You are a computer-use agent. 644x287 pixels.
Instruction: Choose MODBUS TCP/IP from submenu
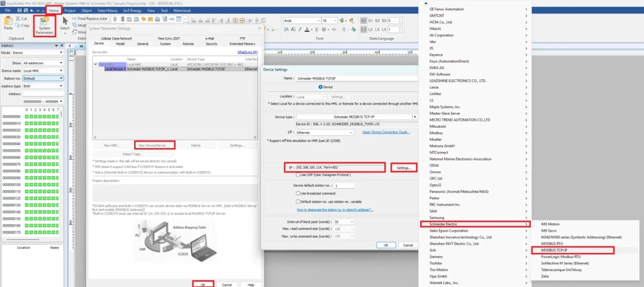[x=572, y=250]
